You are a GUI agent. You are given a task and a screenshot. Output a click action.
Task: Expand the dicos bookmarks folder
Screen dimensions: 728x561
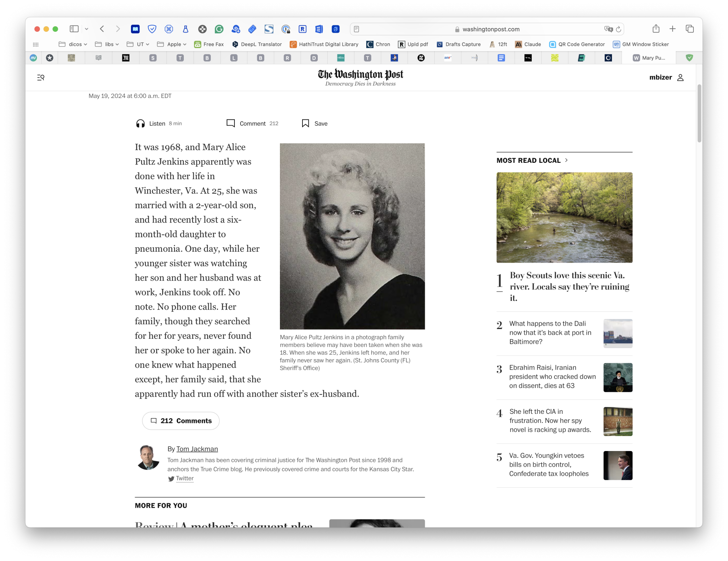click(x=73, y=44)
